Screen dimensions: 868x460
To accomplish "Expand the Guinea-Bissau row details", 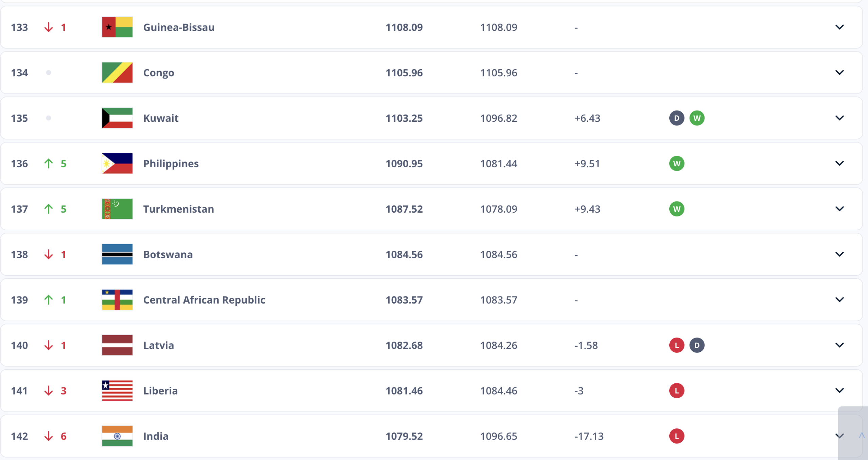I will (x=839, y=27).
